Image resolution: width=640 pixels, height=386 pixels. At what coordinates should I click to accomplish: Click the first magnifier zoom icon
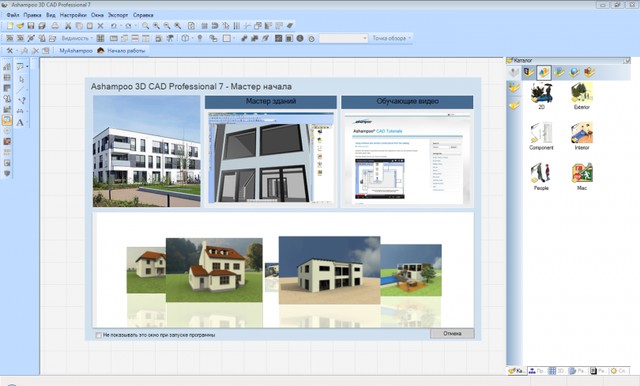click(x=146, y=26)
